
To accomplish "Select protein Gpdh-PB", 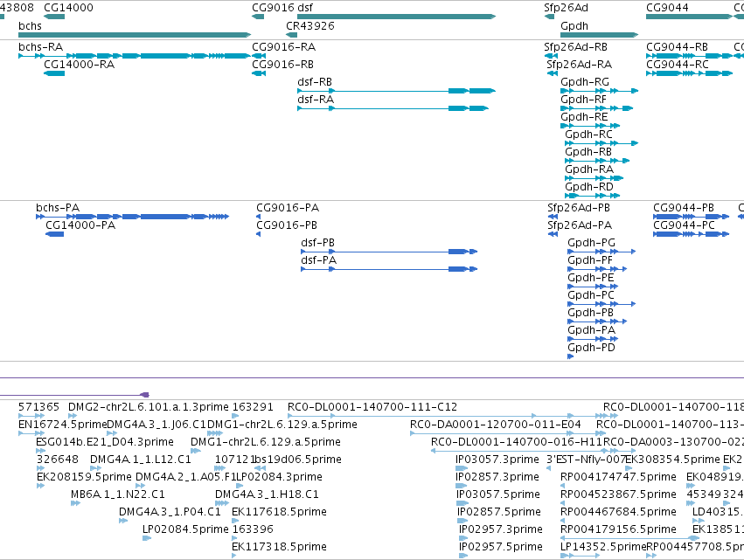I will pyautogui.click(x=597, y=321).
